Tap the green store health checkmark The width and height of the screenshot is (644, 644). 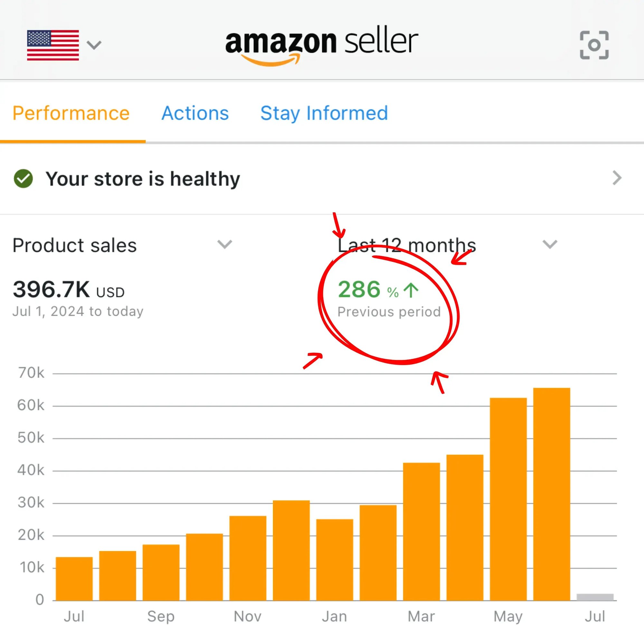click(x=23, y=179)
